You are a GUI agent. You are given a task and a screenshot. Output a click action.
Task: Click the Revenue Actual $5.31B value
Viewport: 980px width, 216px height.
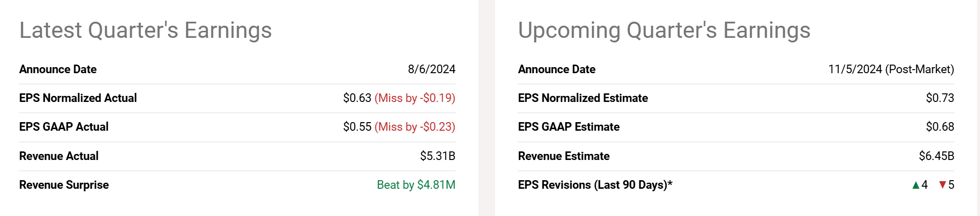click(438, 156)
